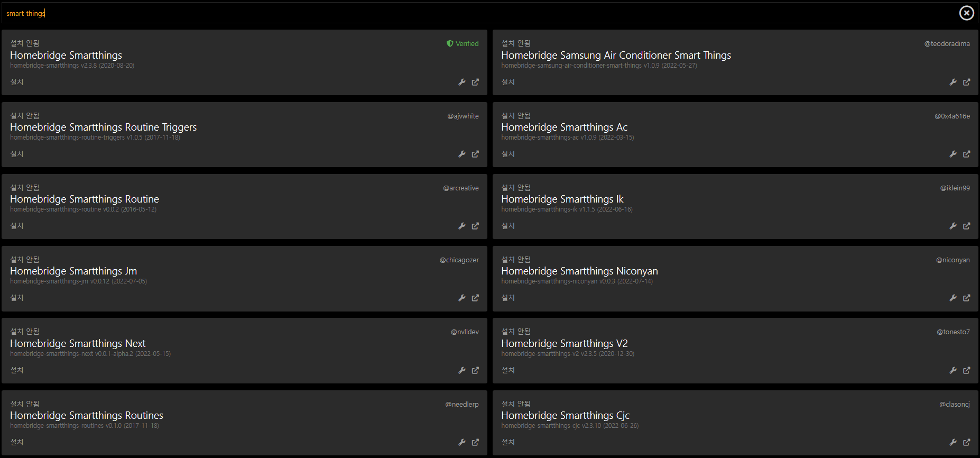Open author link @chicagozer
Screen dimensions: 980x458
click(459, 260)
